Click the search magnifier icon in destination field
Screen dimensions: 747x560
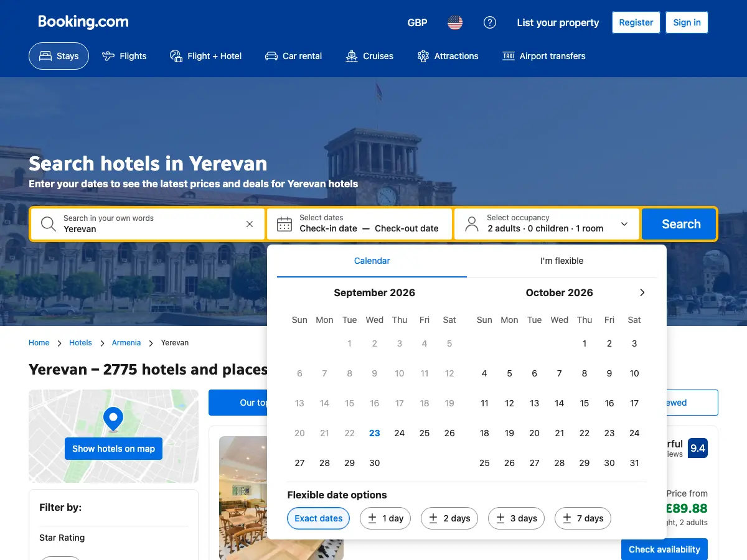pyautogui.click(x=48, y=224)
